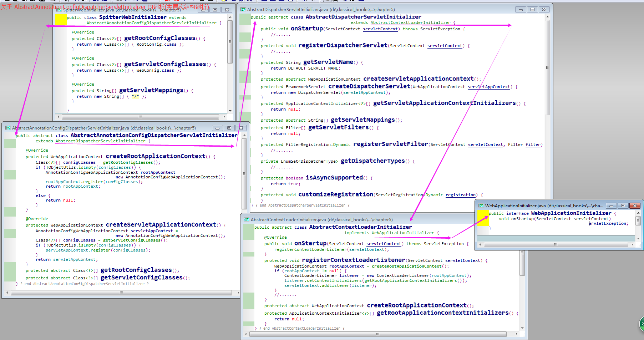The image size is (644, 340).
Task: Click right arrow of SpitterWebInitializer horizontal scrollbar
Action: coord(224,117)
